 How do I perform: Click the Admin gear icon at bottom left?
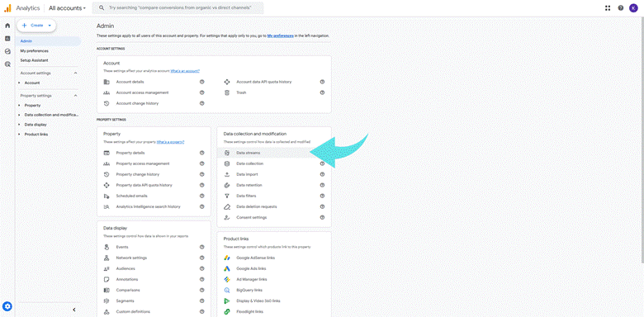[7, 306]
